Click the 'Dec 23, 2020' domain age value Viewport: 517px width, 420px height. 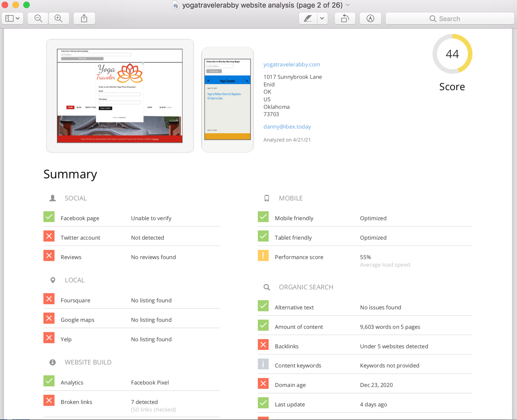[376, 385]
